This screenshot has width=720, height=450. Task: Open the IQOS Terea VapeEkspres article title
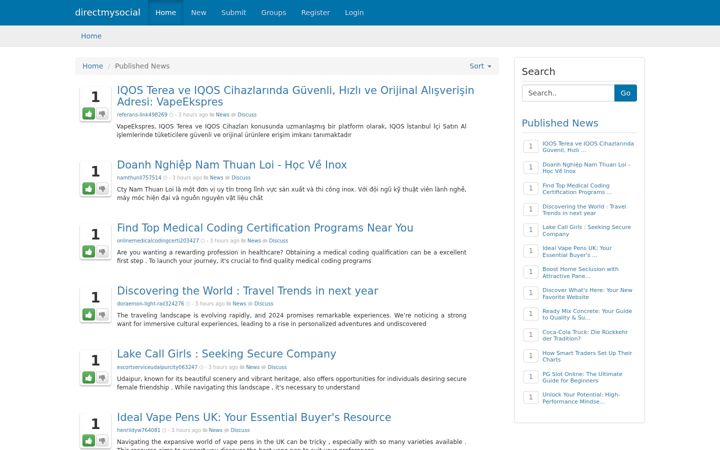click(295, 96)
